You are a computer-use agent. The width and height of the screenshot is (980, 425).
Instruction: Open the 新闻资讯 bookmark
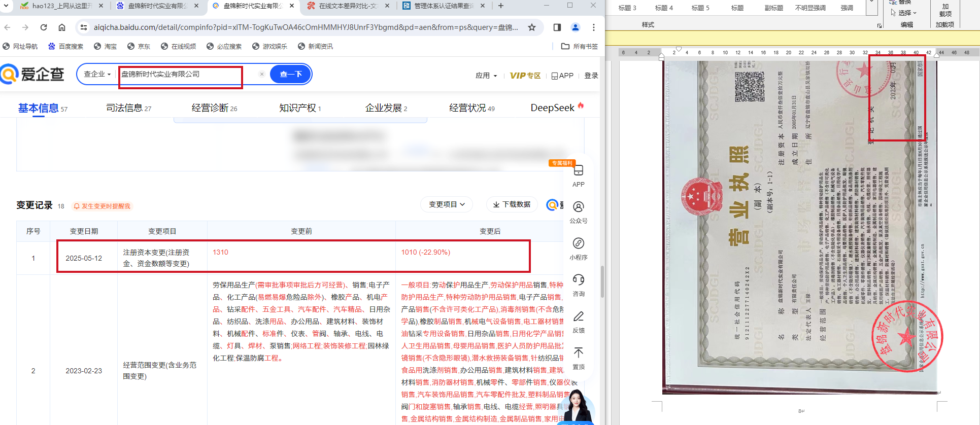(x=315, y=46)
